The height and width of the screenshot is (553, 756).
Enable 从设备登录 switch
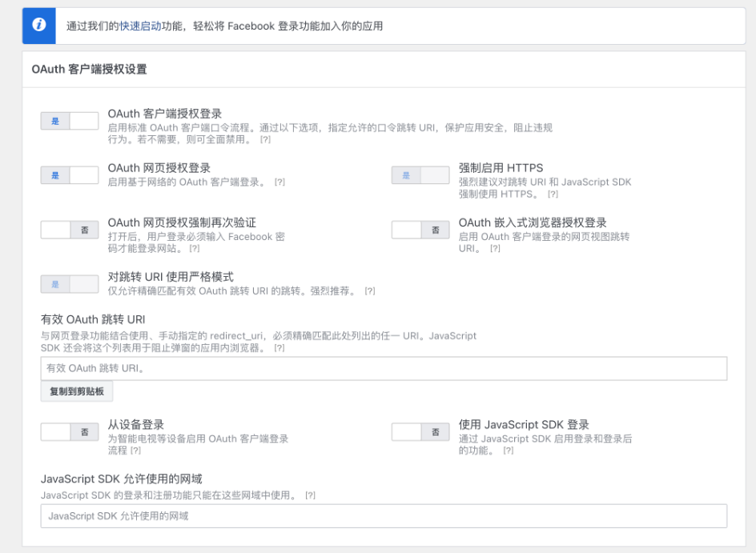pyautogui.click(x=70, y=432)
